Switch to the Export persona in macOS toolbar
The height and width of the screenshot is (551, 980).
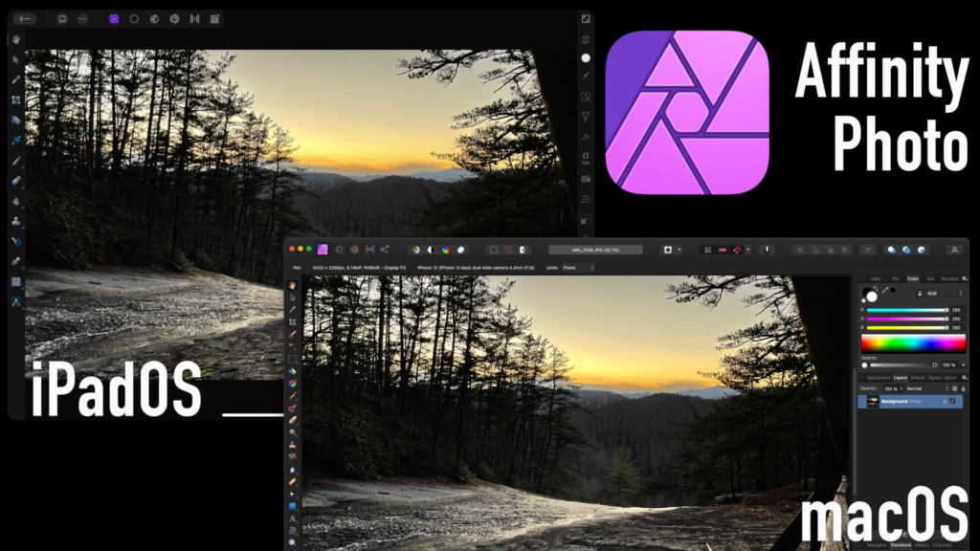[385, 250]
